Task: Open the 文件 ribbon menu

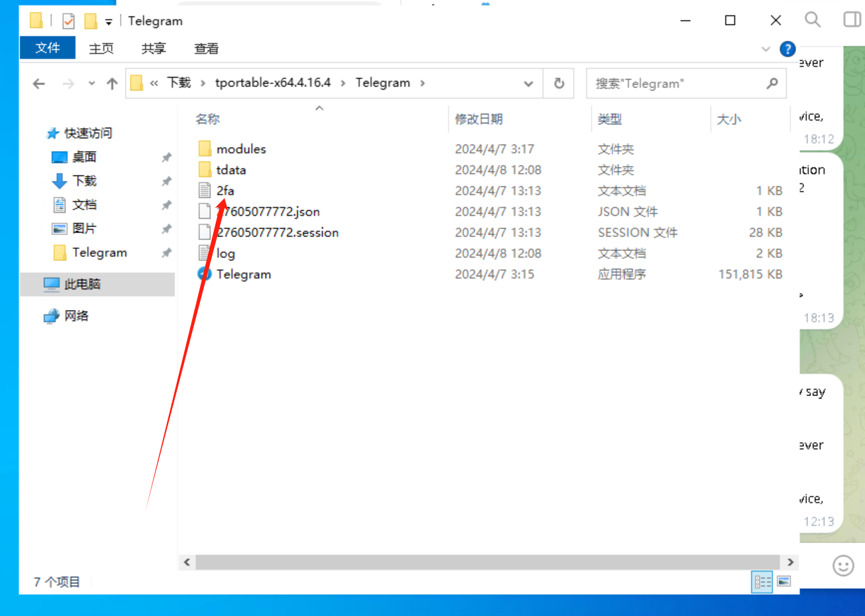Action: (48, 48)
